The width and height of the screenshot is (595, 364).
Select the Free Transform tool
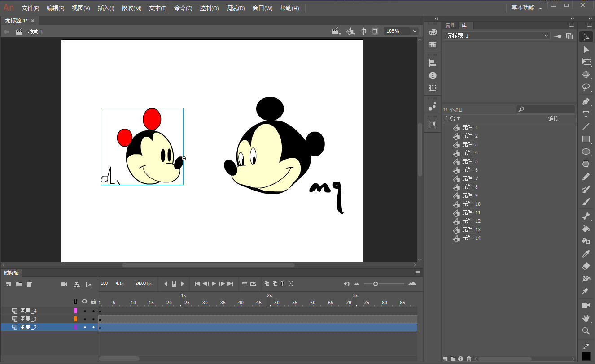pos(586,62)
